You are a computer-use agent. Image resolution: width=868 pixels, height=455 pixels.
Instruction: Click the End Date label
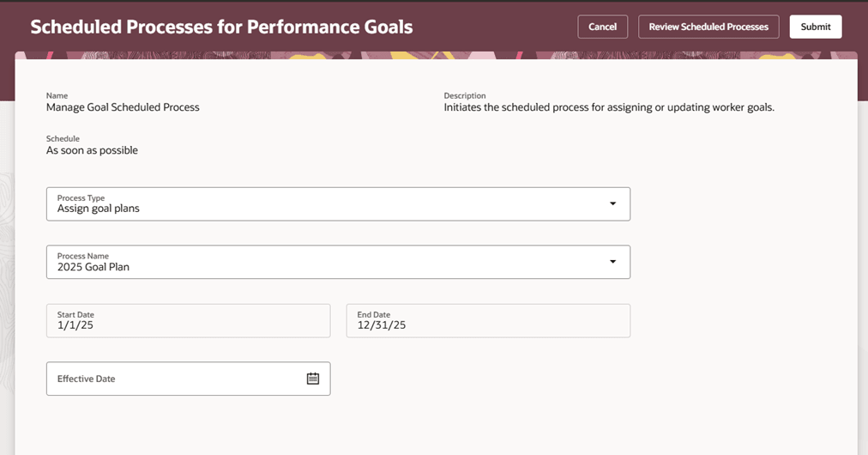(x=373, y=315)
